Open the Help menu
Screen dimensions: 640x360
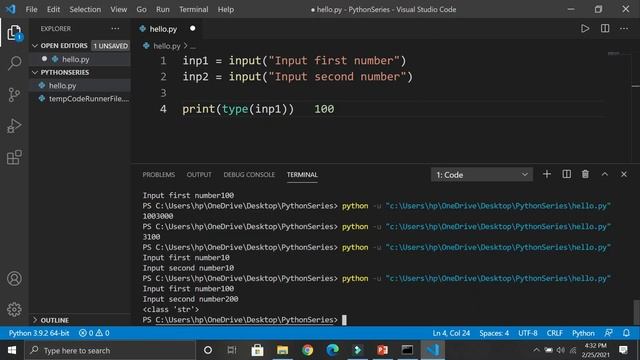pyautogui.click(x=226, y=9)
